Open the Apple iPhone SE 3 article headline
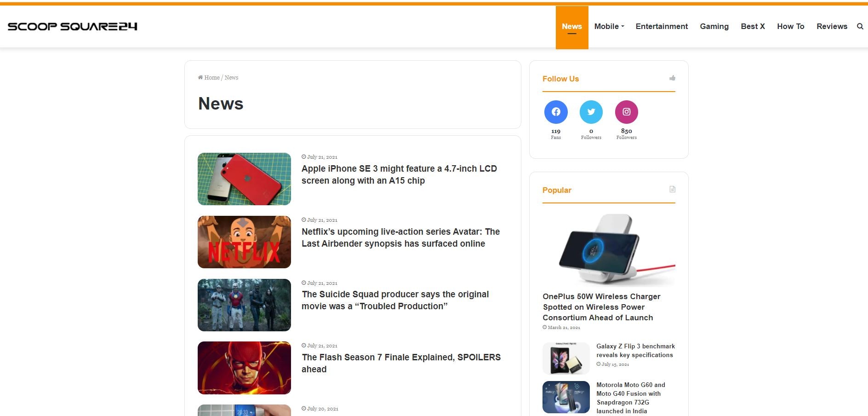The width and height of the screenshot is (868, 416). (x=399, y=174)
